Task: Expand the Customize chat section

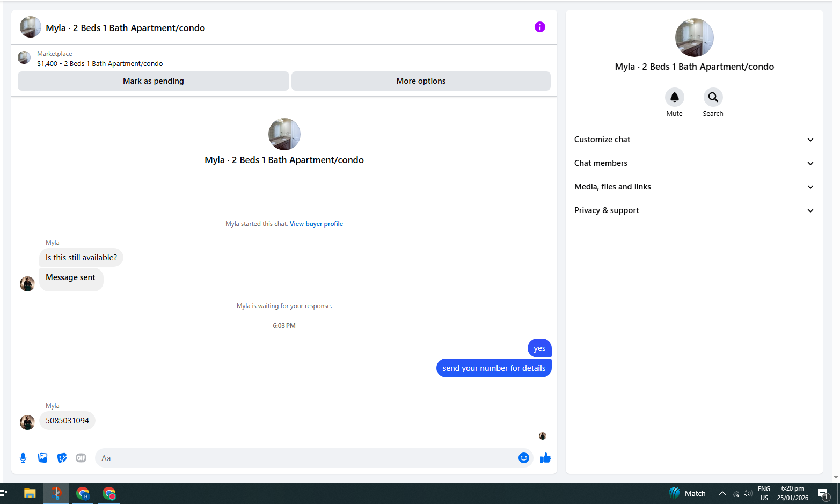Action: tap(694, 140)
